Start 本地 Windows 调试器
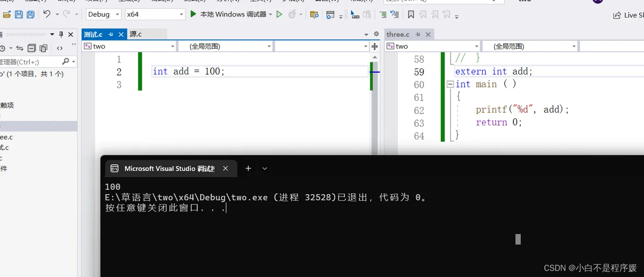 [228, 14]
